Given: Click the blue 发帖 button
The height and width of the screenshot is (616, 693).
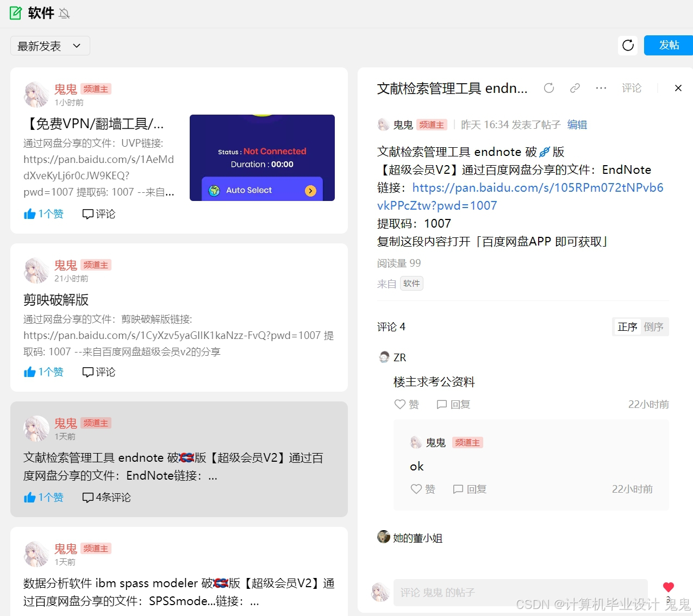Looking at the screenshot, I should [x=669, y=45].
